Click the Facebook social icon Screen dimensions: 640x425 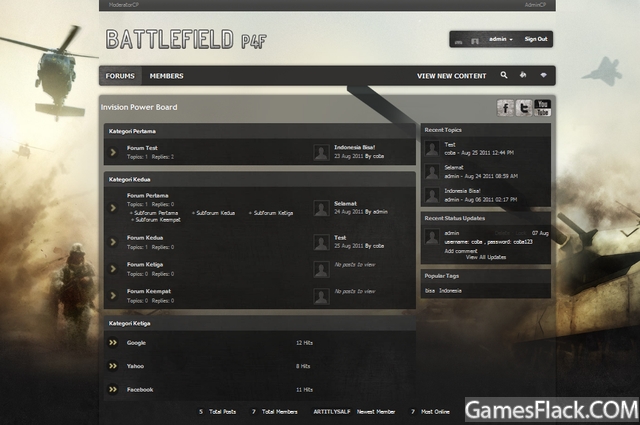click(x=505, y=108)
